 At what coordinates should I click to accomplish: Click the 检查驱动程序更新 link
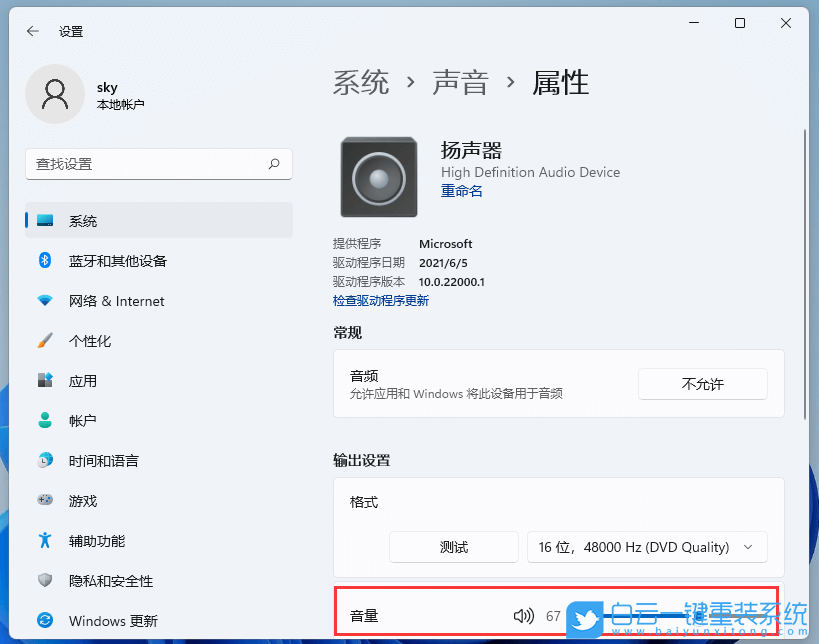point(381,300)
